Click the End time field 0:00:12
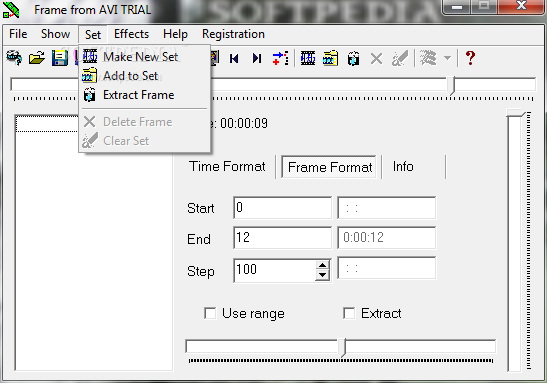This screenshot has width=547, height=383. pyautogui.click(x=387, y=238)
